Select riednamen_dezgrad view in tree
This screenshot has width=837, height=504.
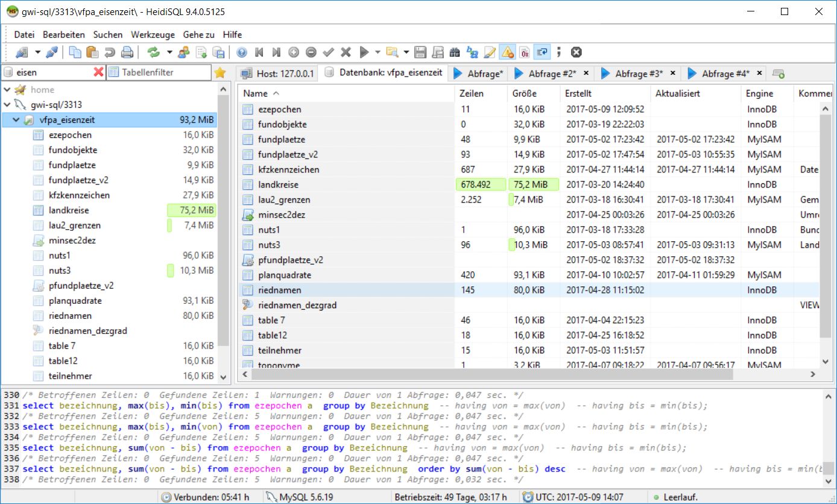click(88, 331)
